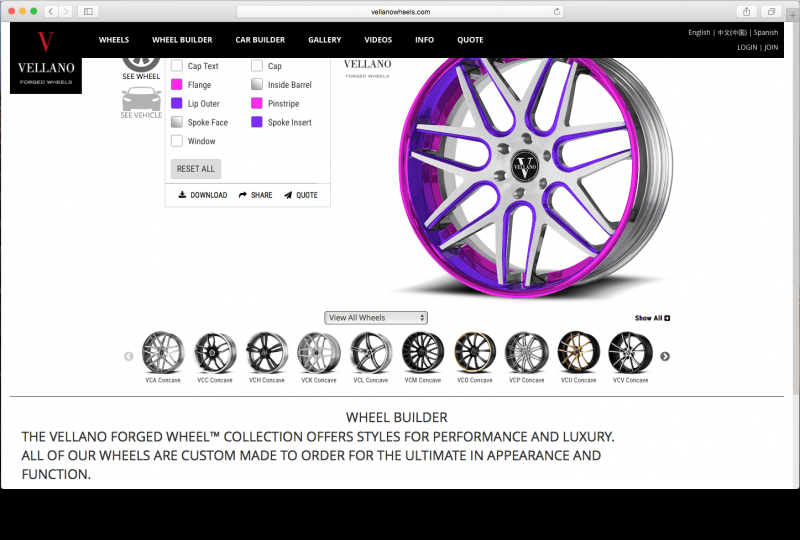Click the Safari address bar
This screenshot has height=540, width=800.
click(x=400, y=11)
